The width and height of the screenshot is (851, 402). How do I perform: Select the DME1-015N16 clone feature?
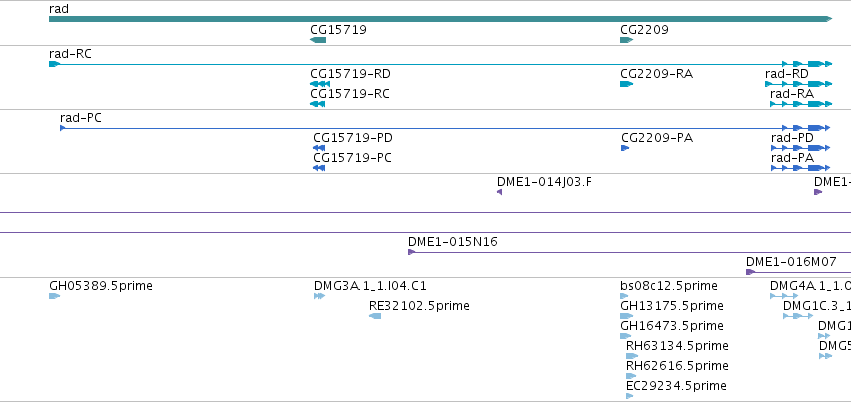630,252
